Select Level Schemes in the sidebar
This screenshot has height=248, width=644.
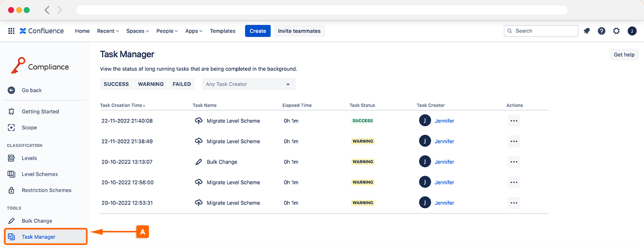point(39,174)
